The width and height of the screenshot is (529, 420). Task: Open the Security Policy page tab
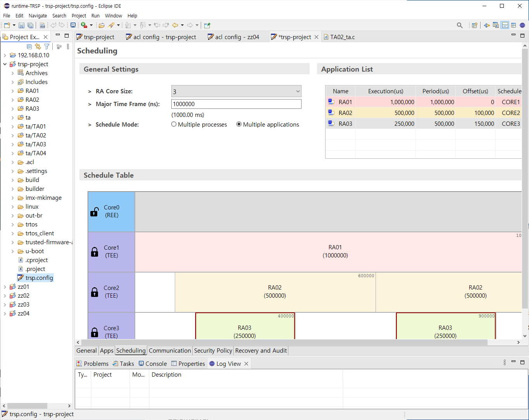coord(213,351)
